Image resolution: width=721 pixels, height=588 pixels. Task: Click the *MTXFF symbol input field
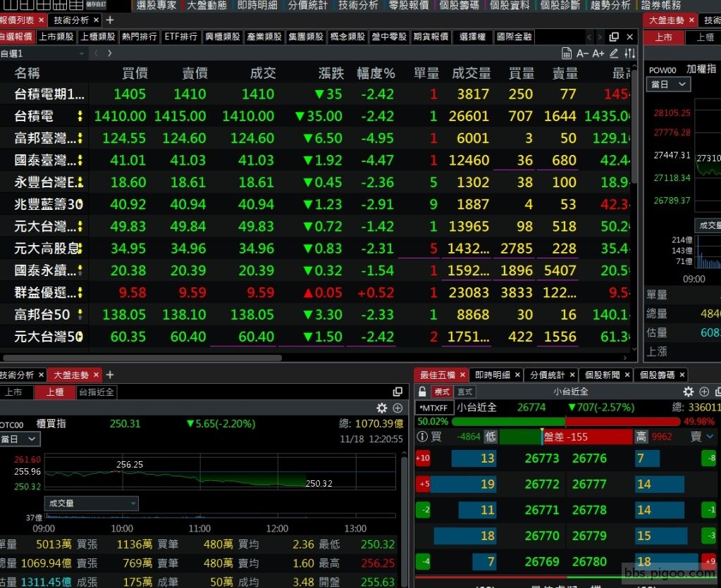point(435,408)
